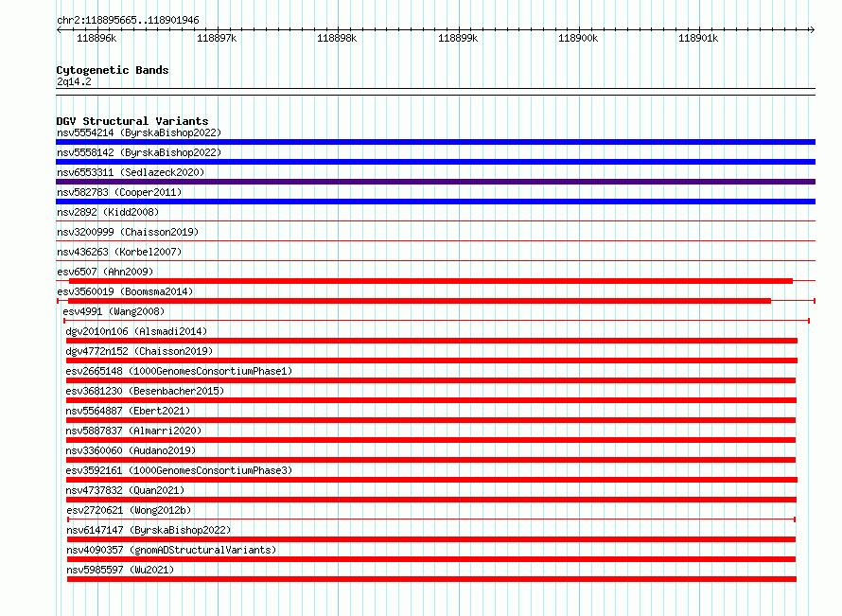Select the nsv5558142 (ByrskaBishop2022) label
Viewport: 842px width, 616px height.
pos(138,152)
